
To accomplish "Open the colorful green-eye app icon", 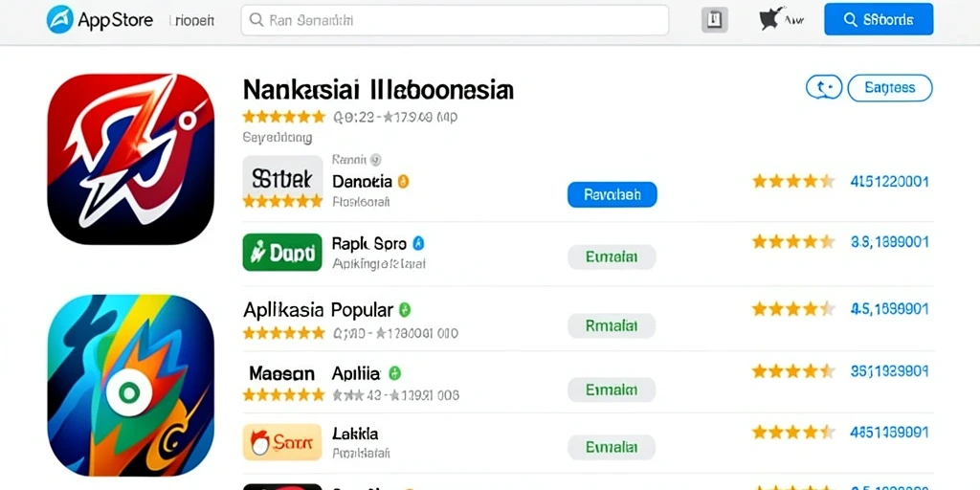I will coord(130,385).
